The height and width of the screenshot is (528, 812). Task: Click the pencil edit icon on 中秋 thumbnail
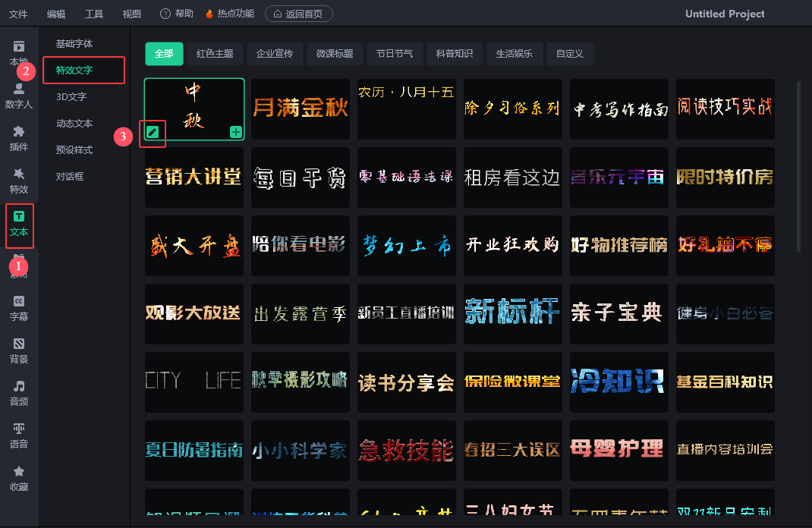(153, 133)
